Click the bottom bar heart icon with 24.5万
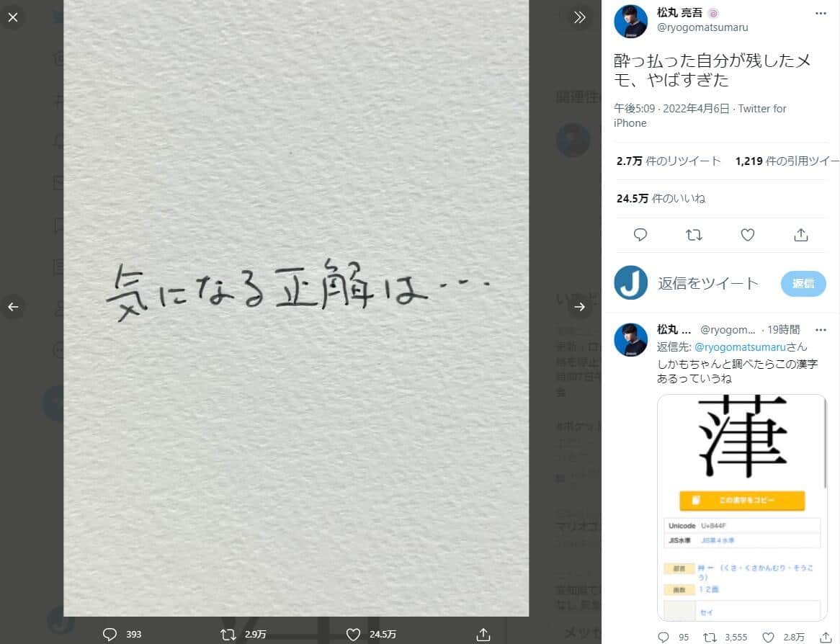The width and height of the screenshot is (840, 644). pos(353,635)
